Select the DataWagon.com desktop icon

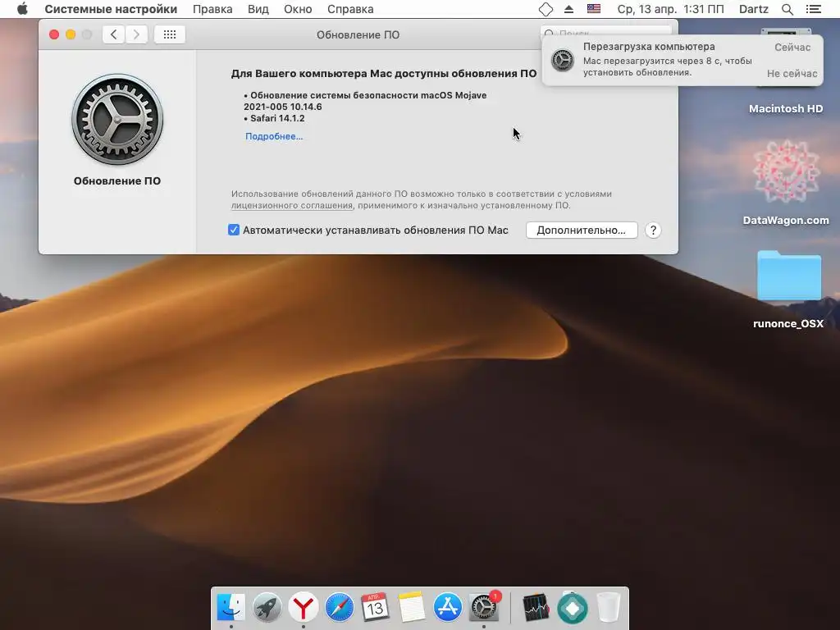786,171
